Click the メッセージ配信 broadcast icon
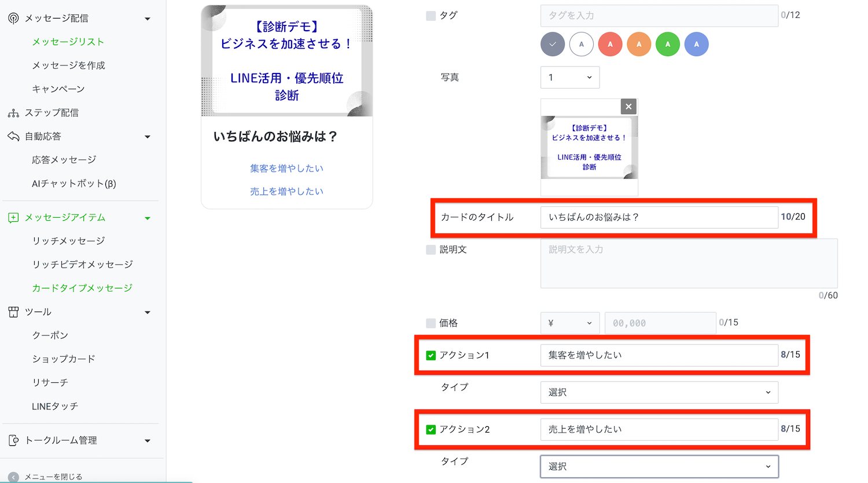The height and width of the screenshot is (483, 868). pos(13,19)
